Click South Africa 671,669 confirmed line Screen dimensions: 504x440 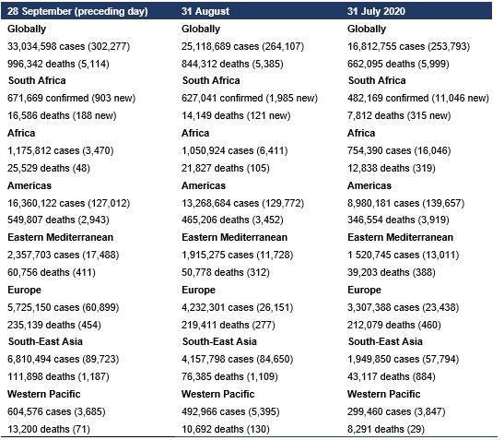click(x=71, y=98)
